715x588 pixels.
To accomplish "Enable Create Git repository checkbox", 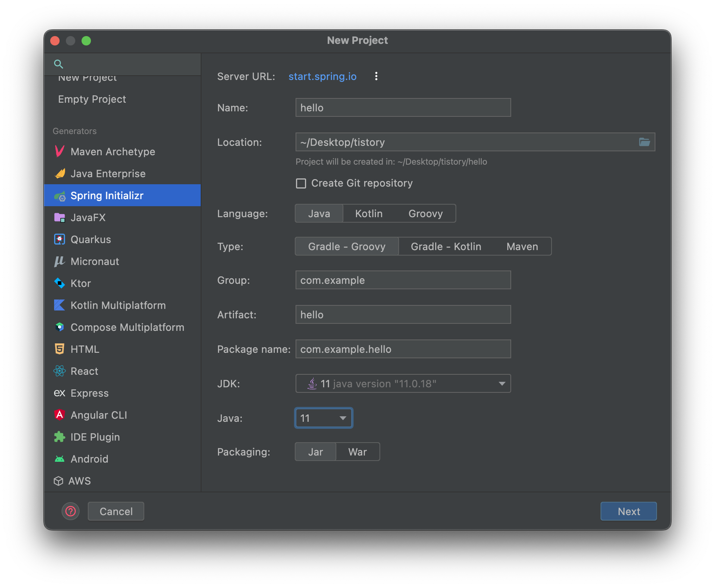I will point(301,183).
